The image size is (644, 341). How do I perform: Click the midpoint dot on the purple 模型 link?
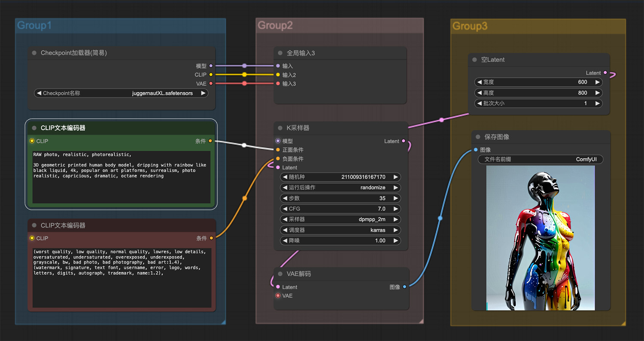click(x=244, y=66)
